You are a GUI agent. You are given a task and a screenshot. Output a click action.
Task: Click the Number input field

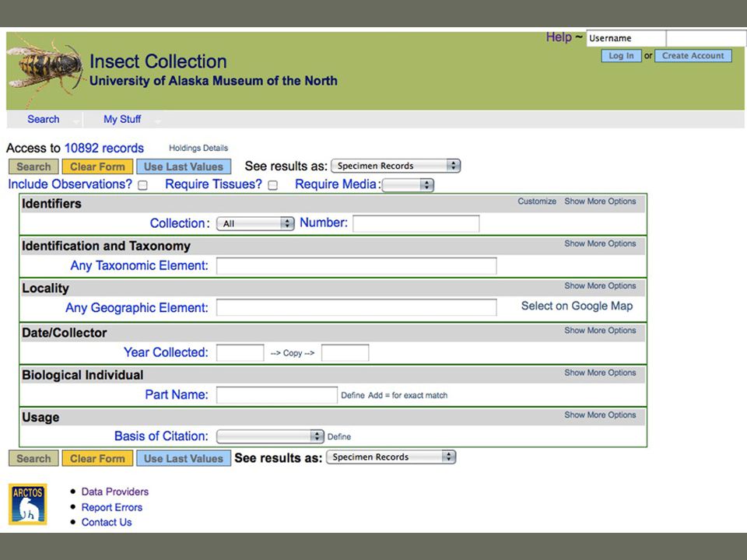pos(416,223)
